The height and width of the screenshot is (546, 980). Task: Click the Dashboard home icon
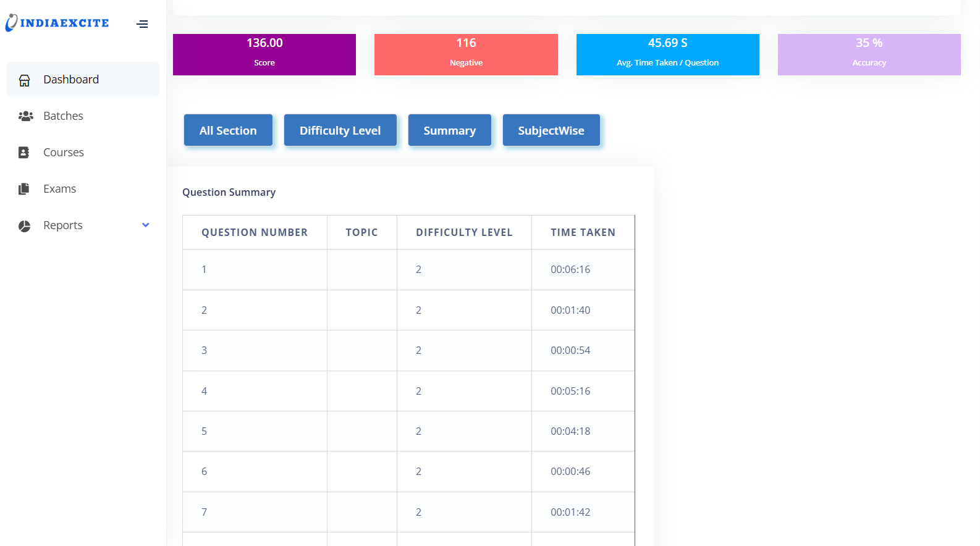tap(25, 80)
